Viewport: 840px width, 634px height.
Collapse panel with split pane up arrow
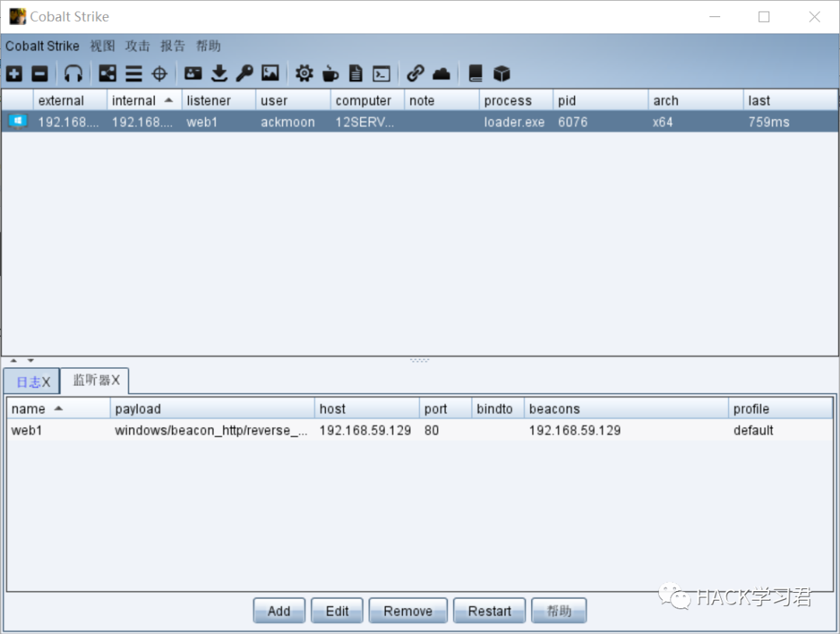[x=14, y=360]
